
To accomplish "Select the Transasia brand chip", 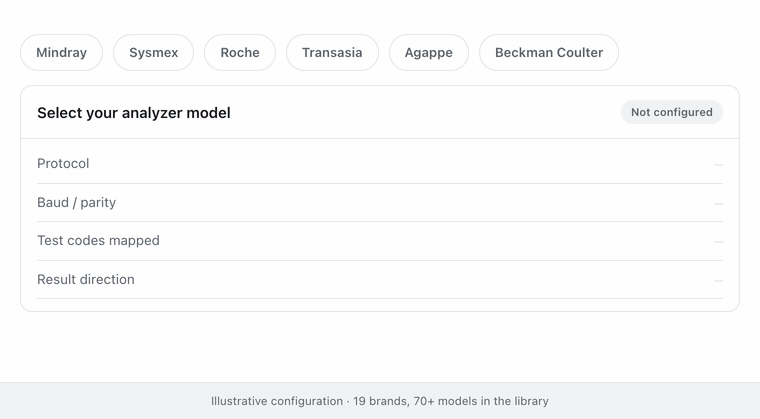I will (x=332, y=52).
